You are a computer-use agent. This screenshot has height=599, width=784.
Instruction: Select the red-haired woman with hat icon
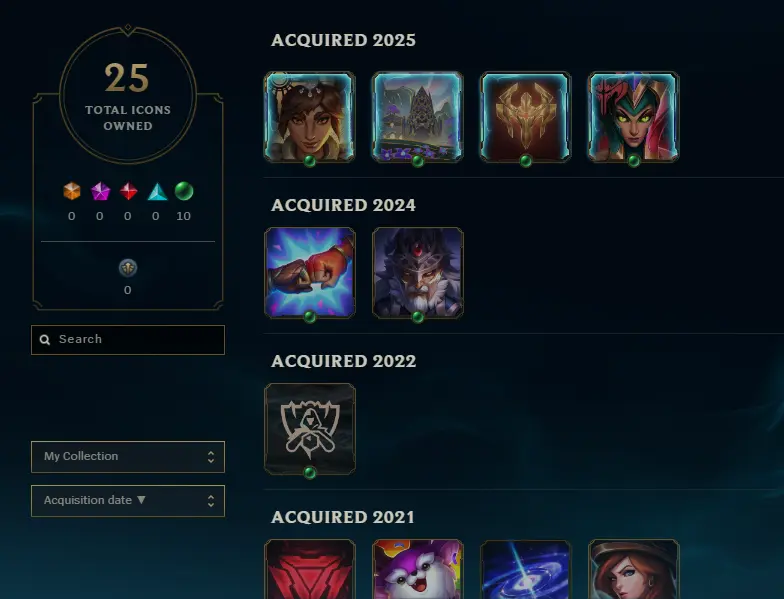[x=634, y=569]
